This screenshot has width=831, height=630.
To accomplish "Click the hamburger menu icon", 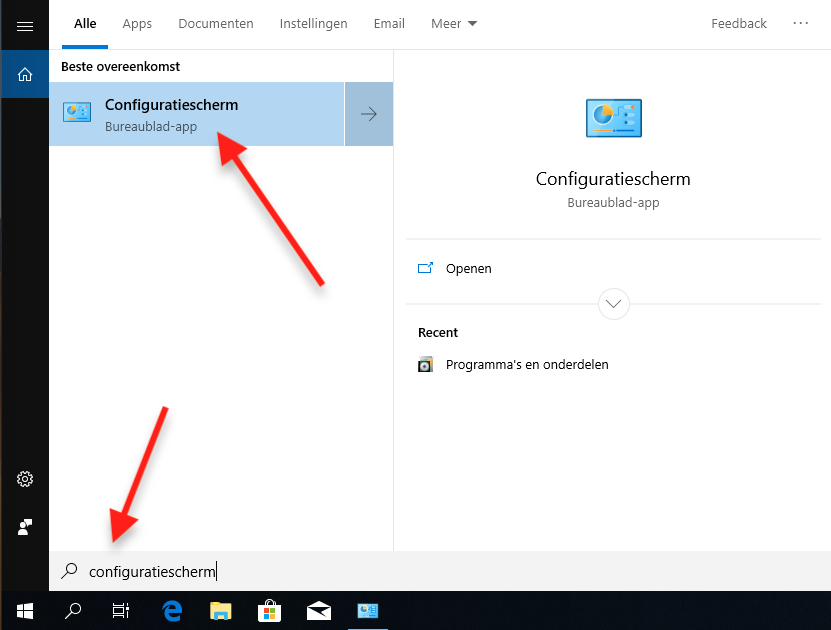I will point(25,25).
